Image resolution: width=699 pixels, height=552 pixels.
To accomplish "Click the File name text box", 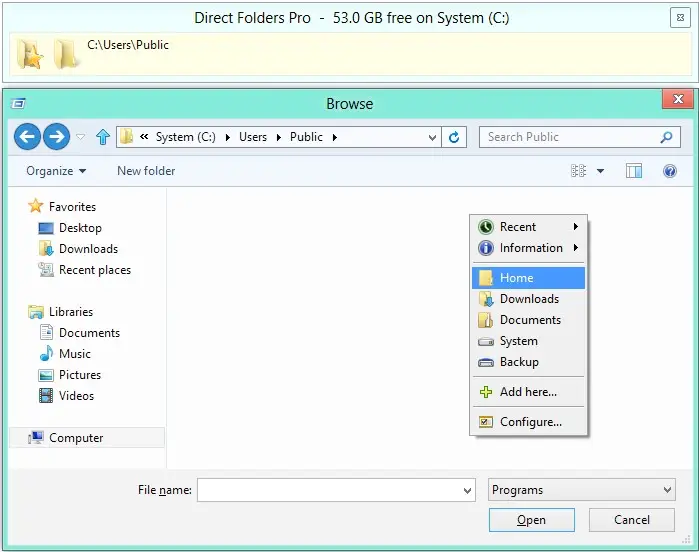I will pyautogui.click(x=330, y=490).
